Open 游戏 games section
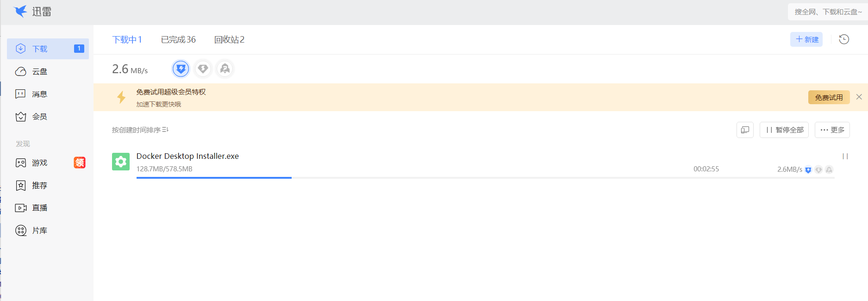The width and height of the screenshot is (868, 301). tap(39, 163)
